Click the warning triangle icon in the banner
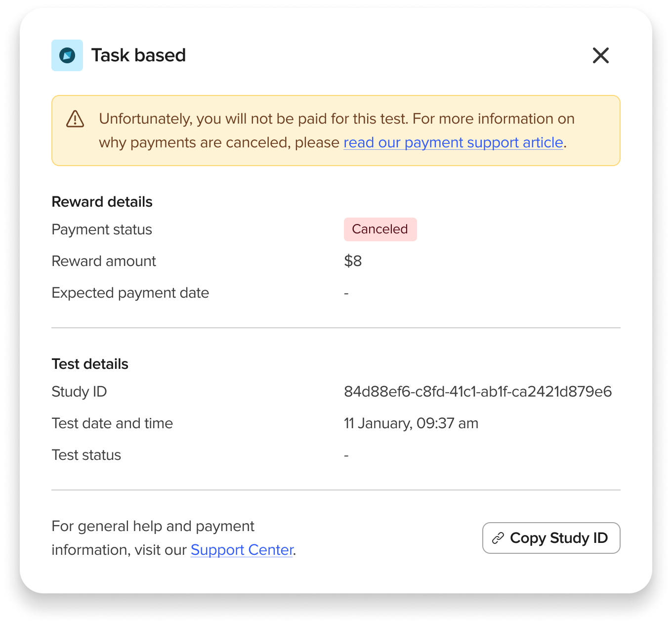Screen dimensions: 672x625 [75, 119]
